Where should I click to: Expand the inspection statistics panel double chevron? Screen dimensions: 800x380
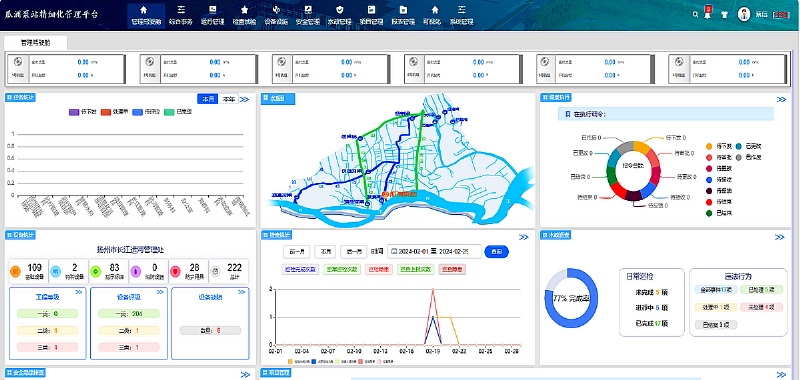pos(523,237)
